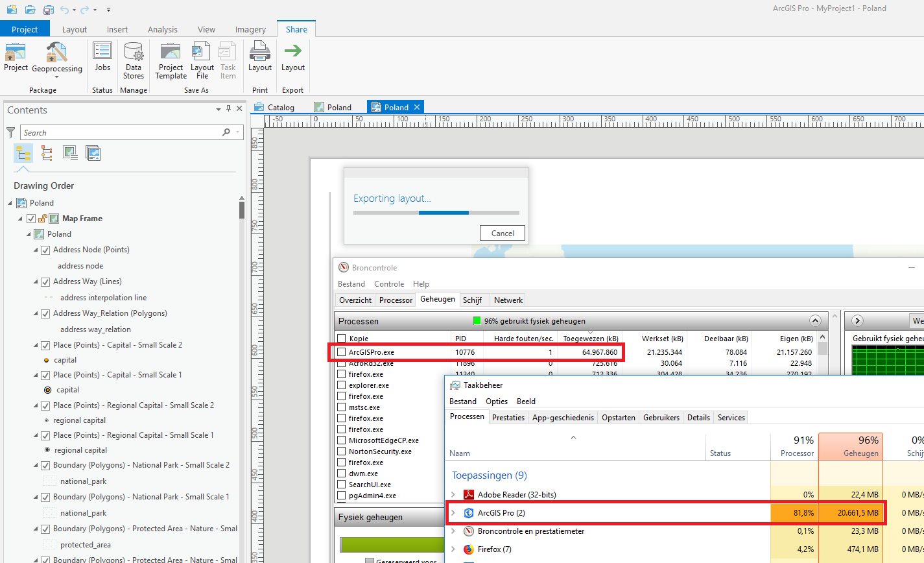Cancel the Exporting layout operation
This screenshot has height=563, width=924.
pyautogui.click(x=503, y=233)
